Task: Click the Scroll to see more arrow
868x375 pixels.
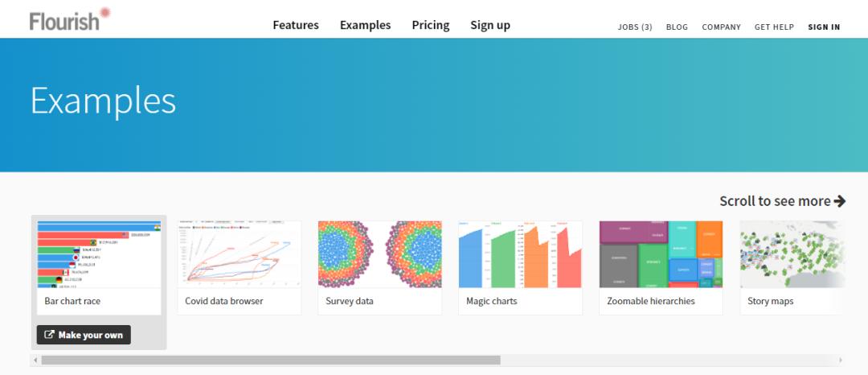Action: coord(840,201)
